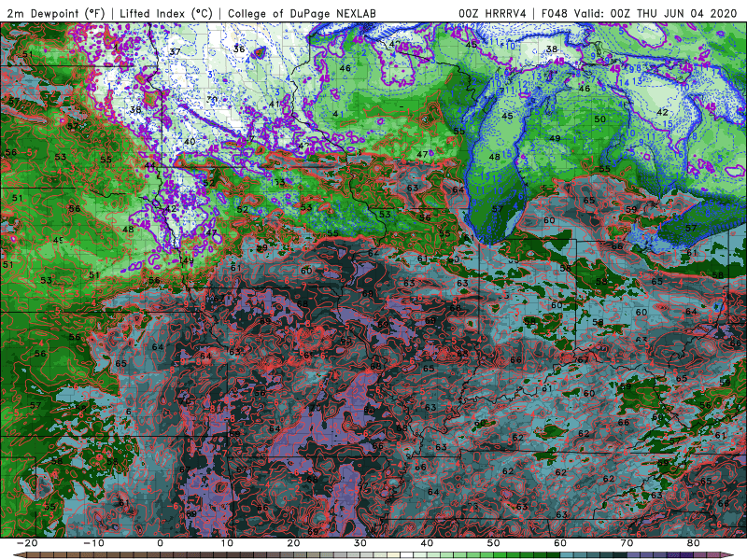Click the 'Lifted Index (°C)' title text
This screenshot has height=560, width=747.
click(x=166, y=13)
